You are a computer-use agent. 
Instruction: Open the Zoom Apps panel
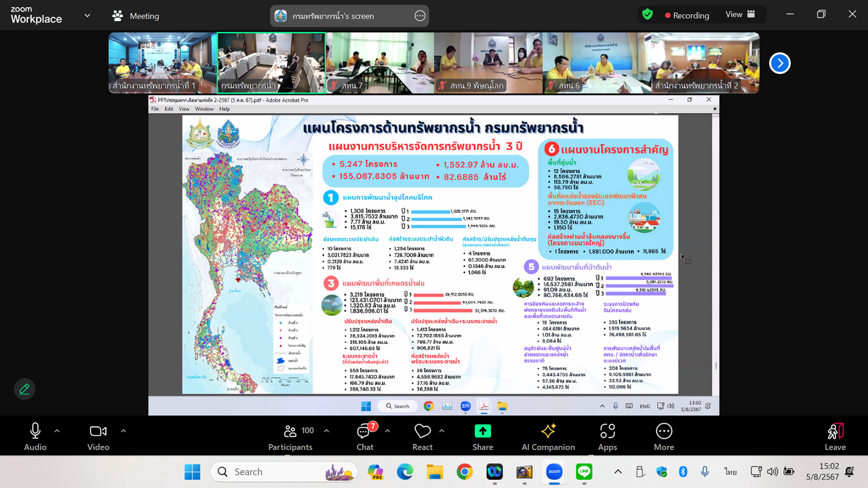pyautogui.click(x=608, y=436)
